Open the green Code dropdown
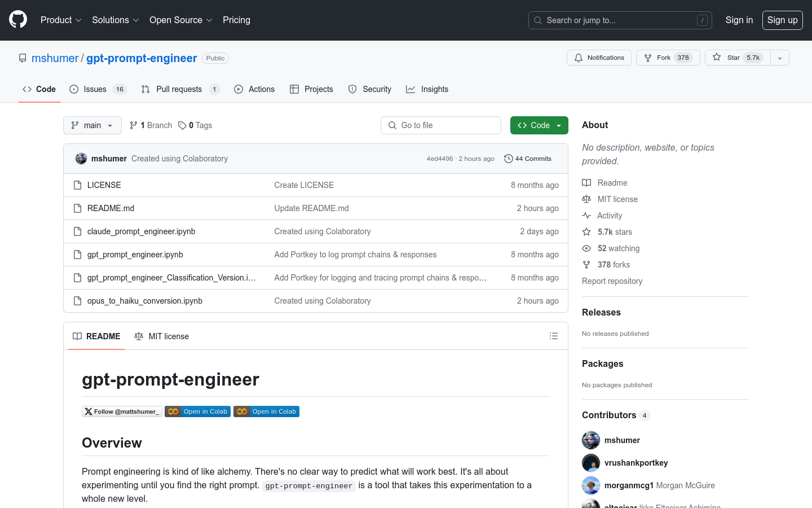 point(539,125)
